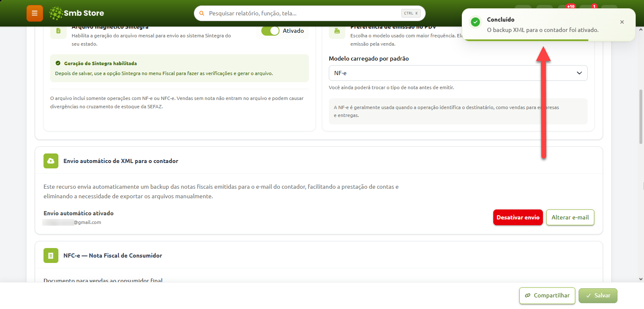Click the CTRL K shortcut badge
The width and height of the screenshot is (644, 309).
(x=411, y=13)
